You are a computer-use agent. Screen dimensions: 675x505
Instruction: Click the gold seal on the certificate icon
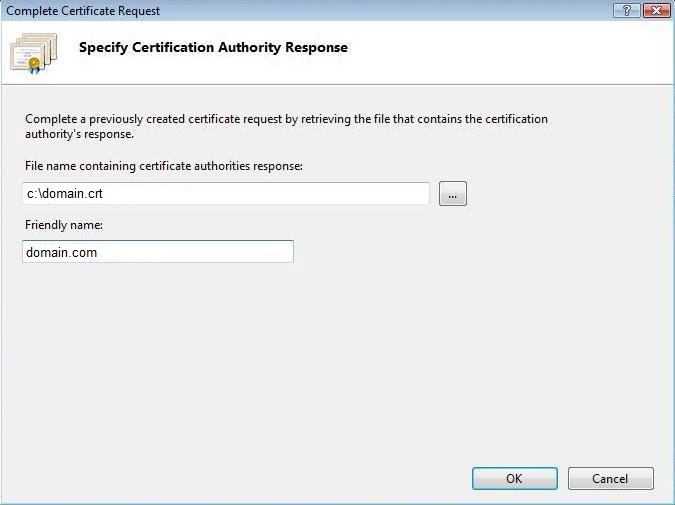click(x=34, y=65)
